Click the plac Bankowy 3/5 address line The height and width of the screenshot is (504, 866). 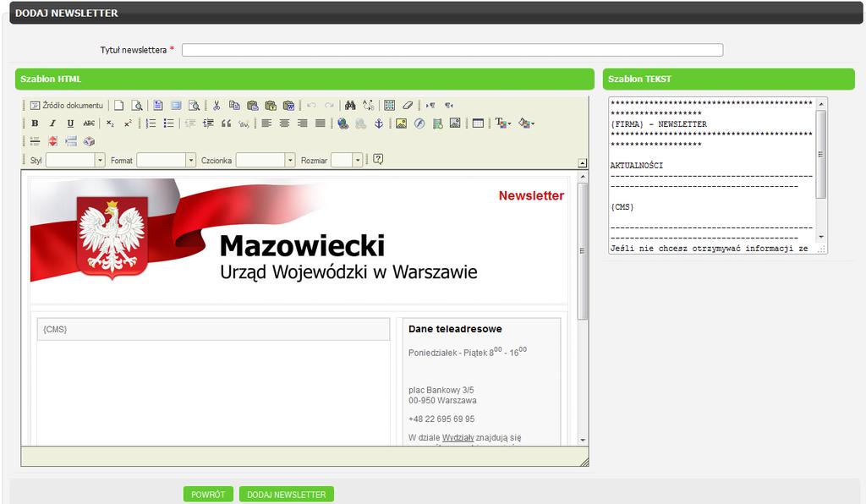click(441, 391)
